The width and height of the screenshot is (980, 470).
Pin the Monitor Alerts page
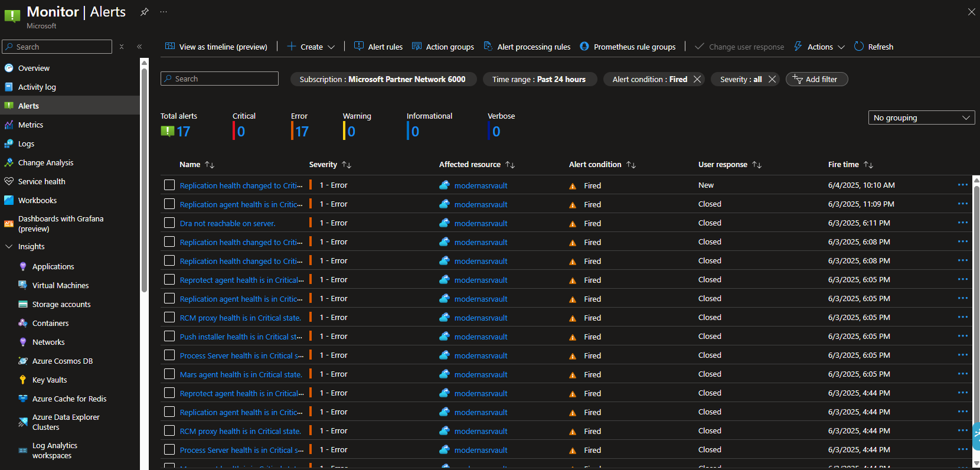click(144, 12)
